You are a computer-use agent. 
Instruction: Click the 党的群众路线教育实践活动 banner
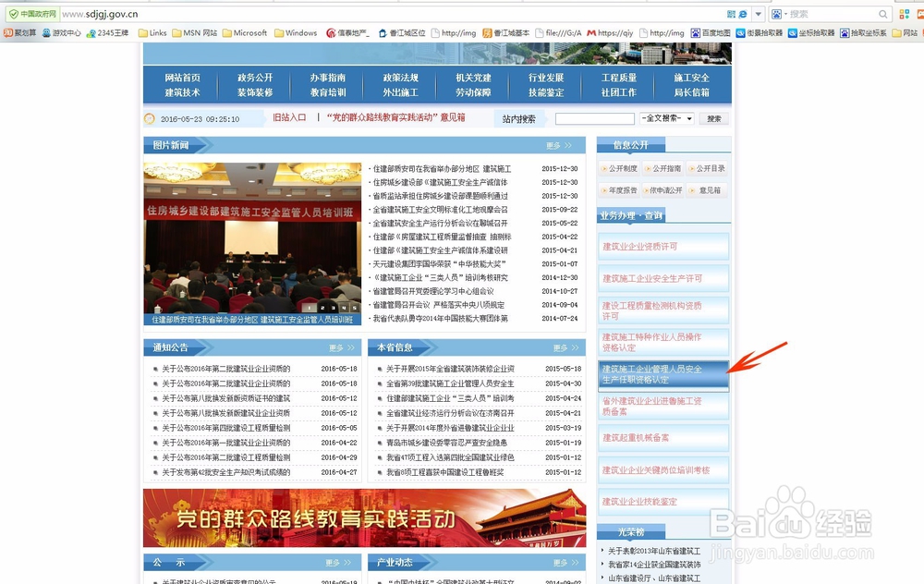pyautogui.click(x=364, y=518)
